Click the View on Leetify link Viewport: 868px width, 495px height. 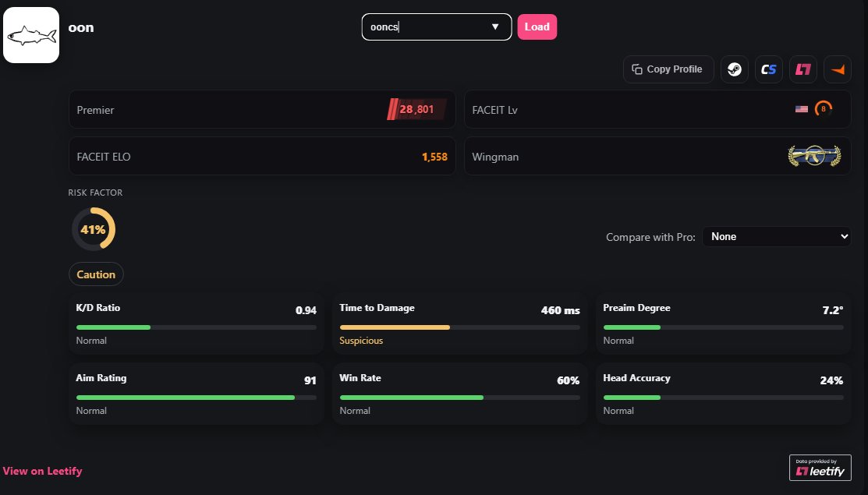(43, 471)
